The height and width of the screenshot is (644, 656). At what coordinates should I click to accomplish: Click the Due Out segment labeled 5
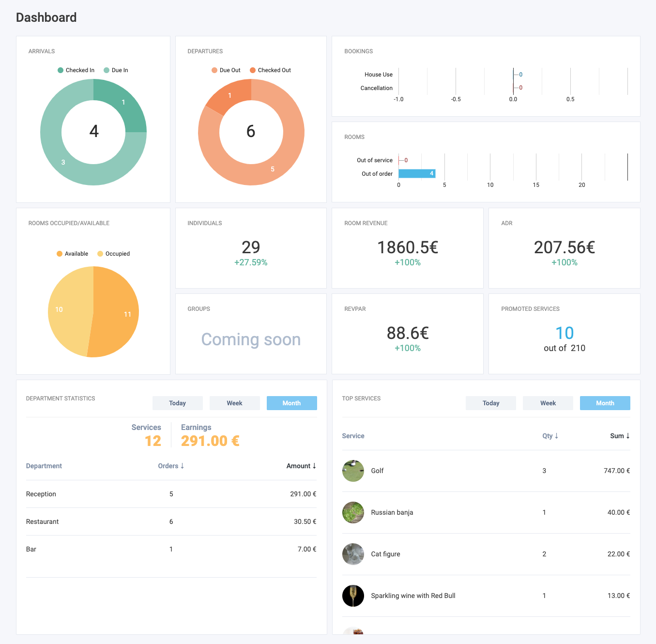273,169
